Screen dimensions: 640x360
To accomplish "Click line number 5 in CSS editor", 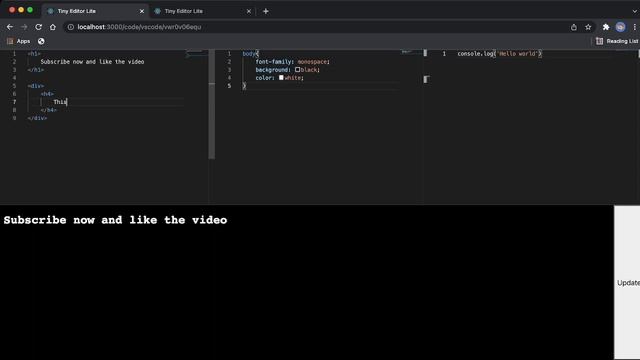I will [x=229, y=86].
